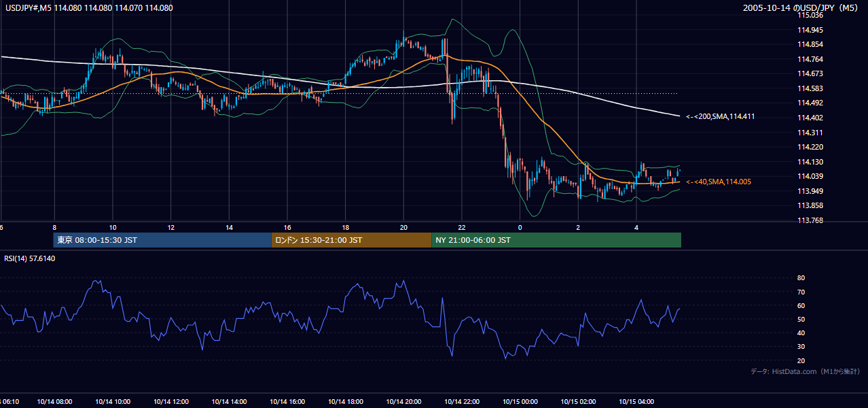The width and height of the screenshot is (868, 408).
Task: Click the 10/14 16:00 time axis label
Action: 287,402
